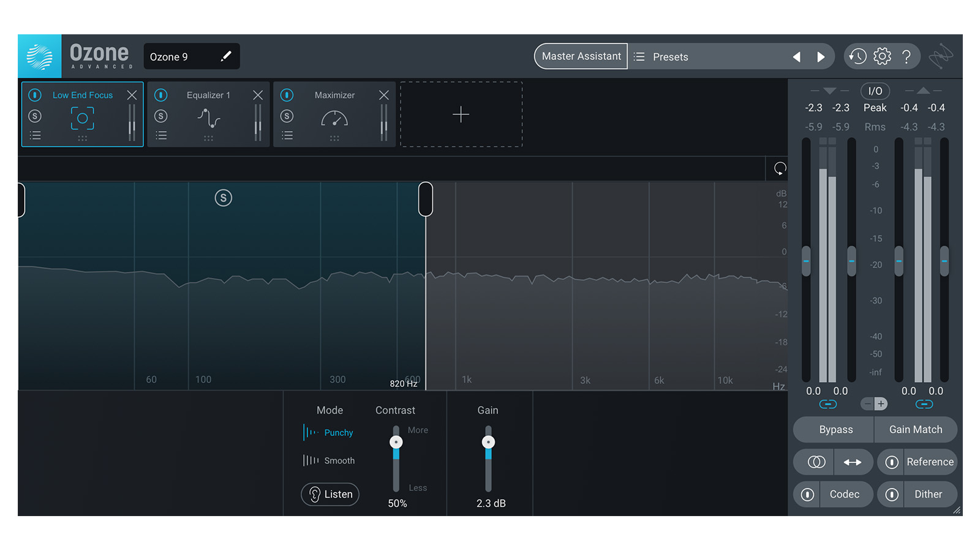Open the undo history clock icon
Viewport: 980px width, 551px height.
(857, 56)
